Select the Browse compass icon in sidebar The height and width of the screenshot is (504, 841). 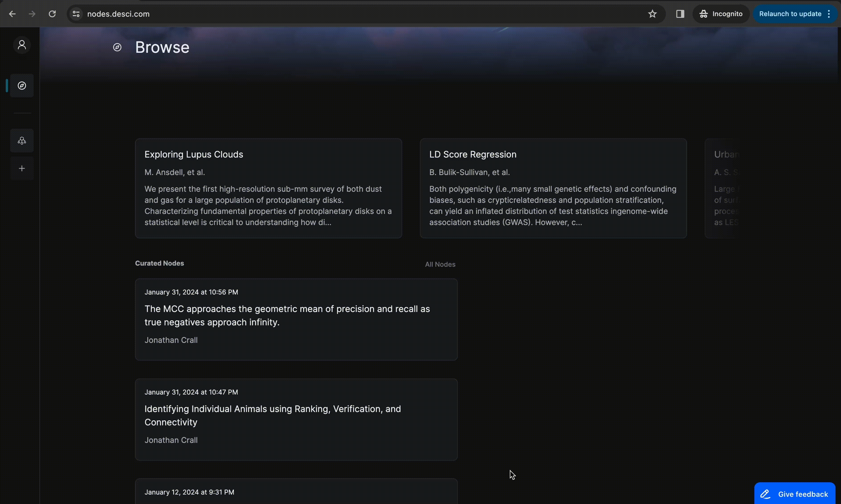point(22,86)
